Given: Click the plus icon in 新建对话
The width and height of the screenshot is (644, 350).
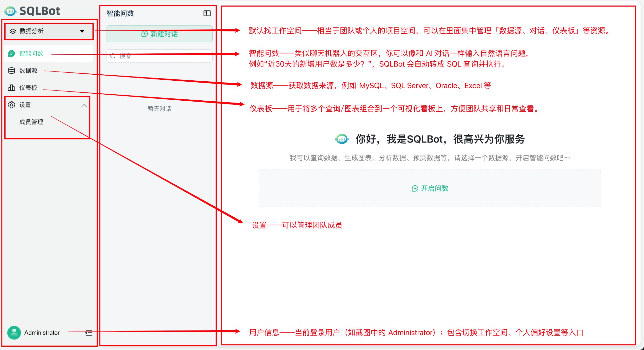Looking at the screenshot, I should pyautogui.click(x=145, y=34).
